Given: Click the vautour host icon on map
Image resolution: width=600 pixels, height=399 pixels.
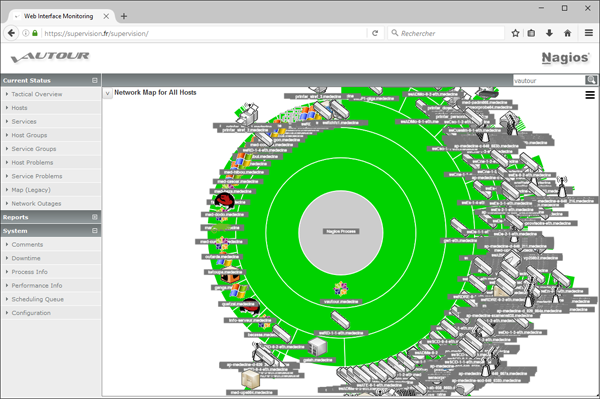Looking at the screenshot, I should tap(341, 289).
